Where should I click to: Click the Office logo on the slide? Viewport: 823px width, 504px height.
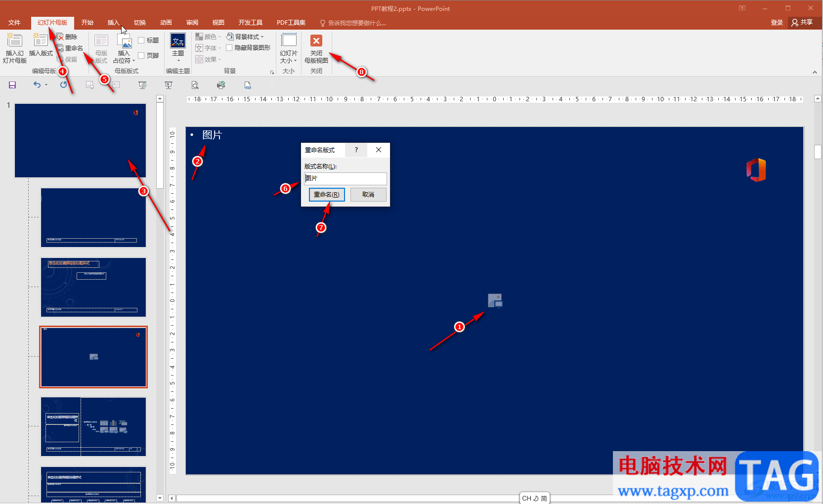click(x=756, y=170)
